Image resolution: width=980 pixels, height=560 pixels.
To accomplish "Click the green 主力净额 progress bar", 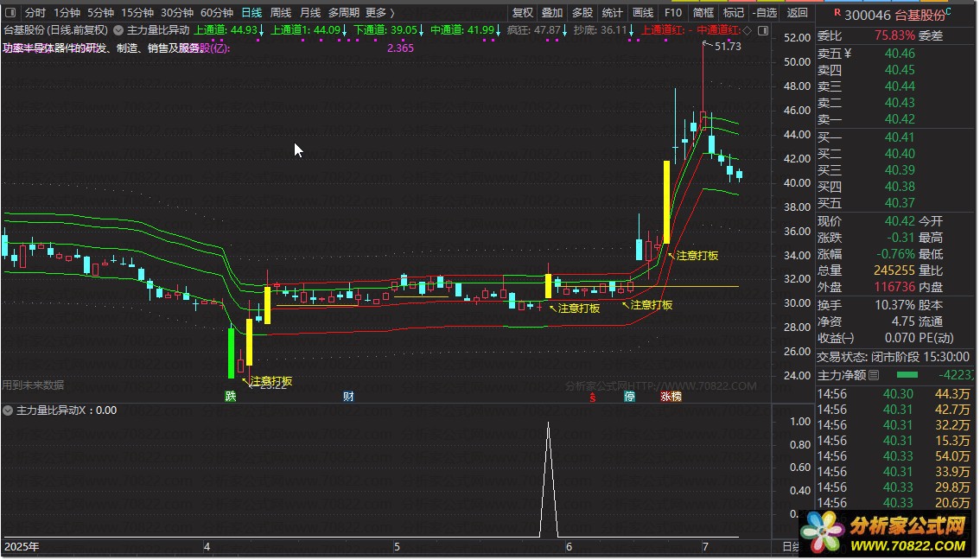I will click(907, 375).
